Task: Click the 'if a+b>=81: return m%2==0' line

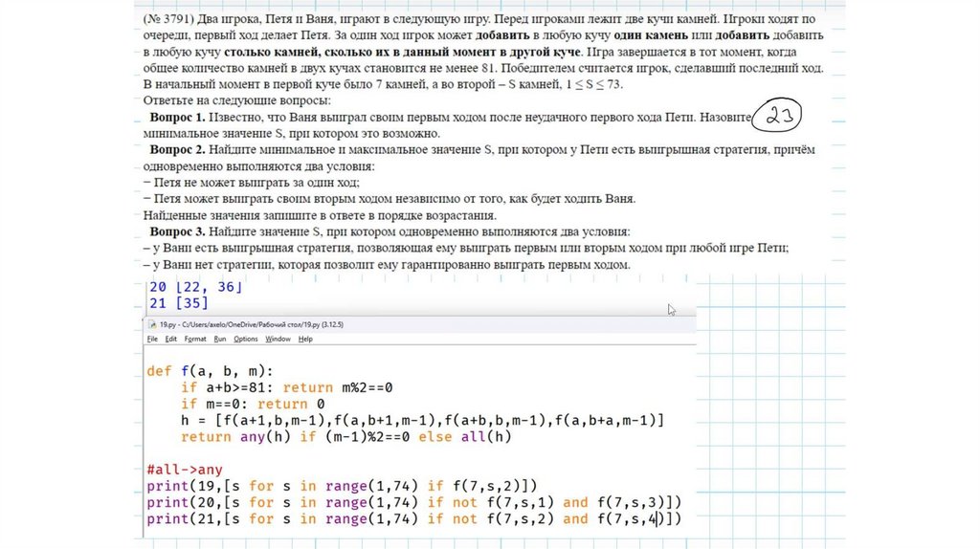Action: [287, 388]
